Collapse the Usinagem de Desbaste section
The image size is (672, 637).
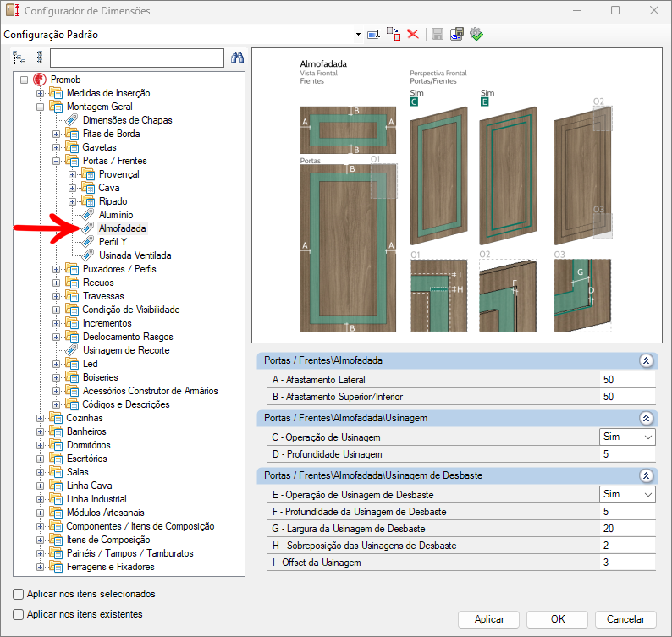click(646, 475)
